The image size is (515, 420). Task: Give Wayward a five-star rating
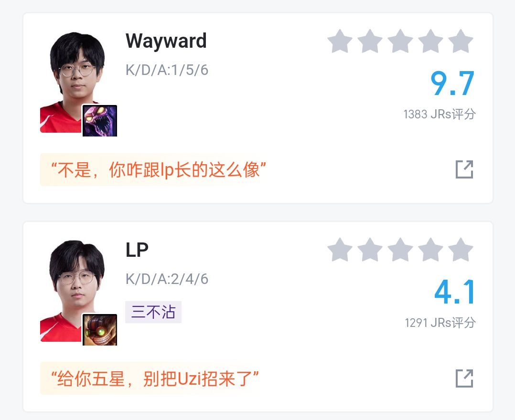[461, 42]
